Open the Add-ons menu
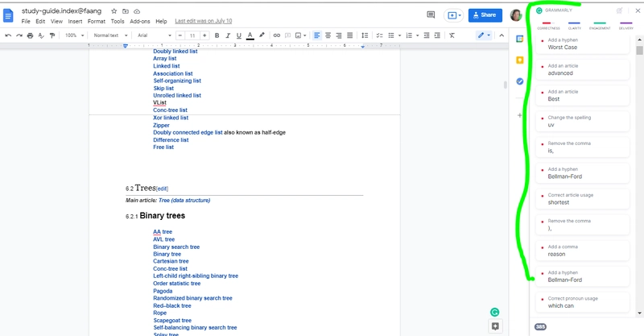644x336 pixels. 140,22
